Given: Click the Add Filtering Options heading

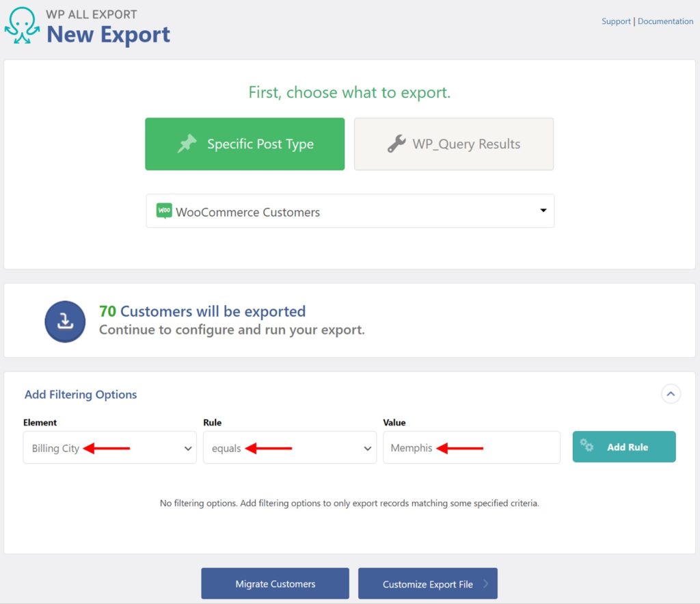Looking at the screenshot, I should pyautogui.click(x=80, y=394).
